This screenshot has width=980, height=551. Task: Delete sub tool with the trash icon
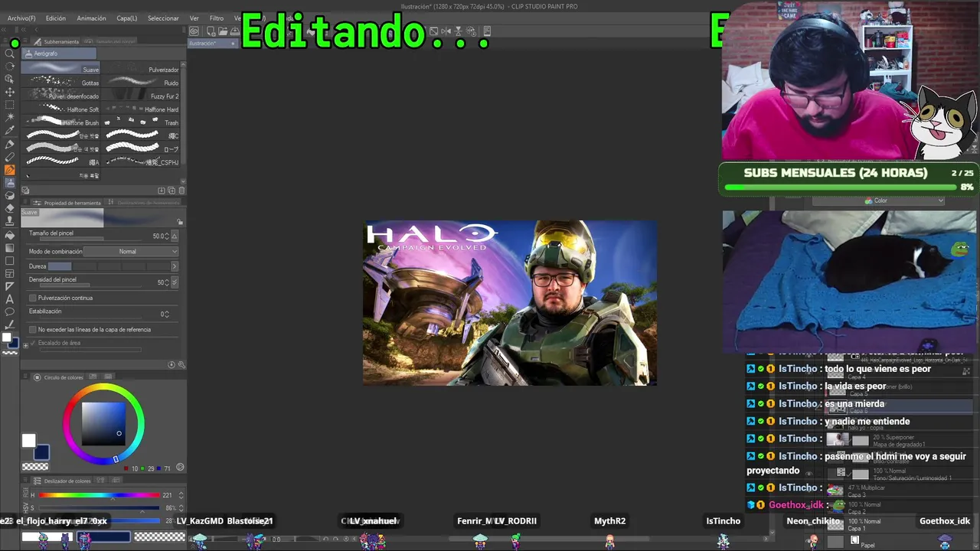pyautogui.click(x=181, y=191)
